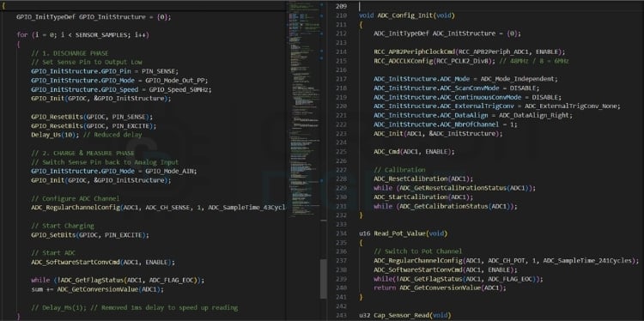Click GPIO_SetBits(GPIOC, PIN_EXCITE) line

coord(90,235)
